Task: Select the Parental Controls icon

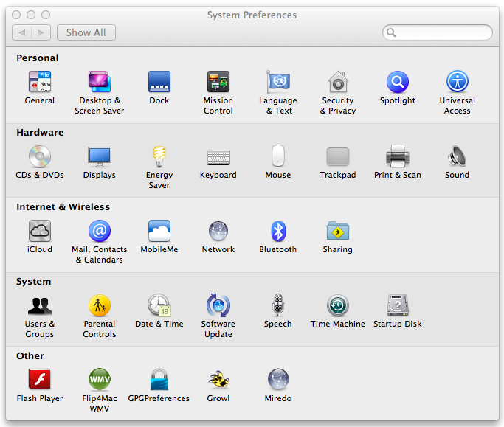Action: (x=99, y=306)
